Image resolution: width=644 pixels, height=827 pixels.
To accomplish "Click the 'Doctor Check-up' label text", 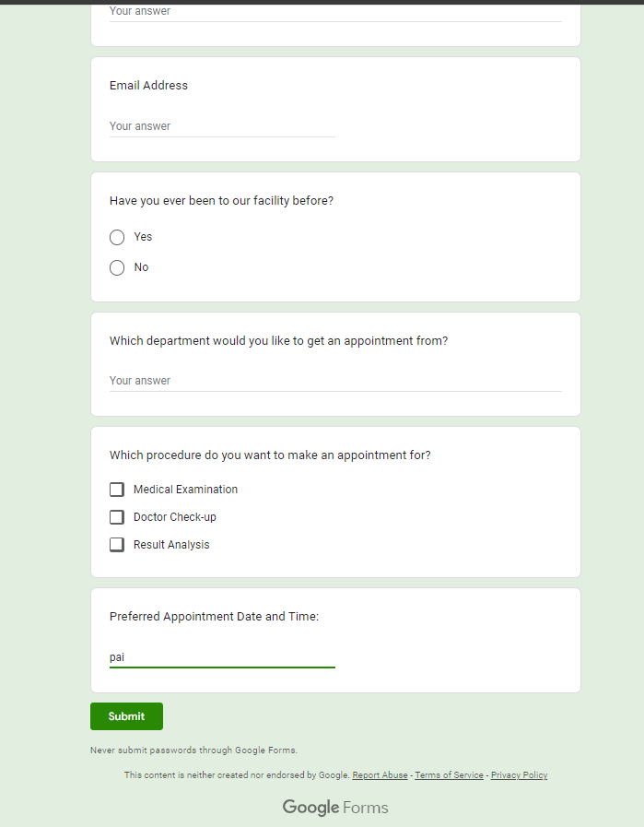I will pyautogui.click(x=175, y=517).
